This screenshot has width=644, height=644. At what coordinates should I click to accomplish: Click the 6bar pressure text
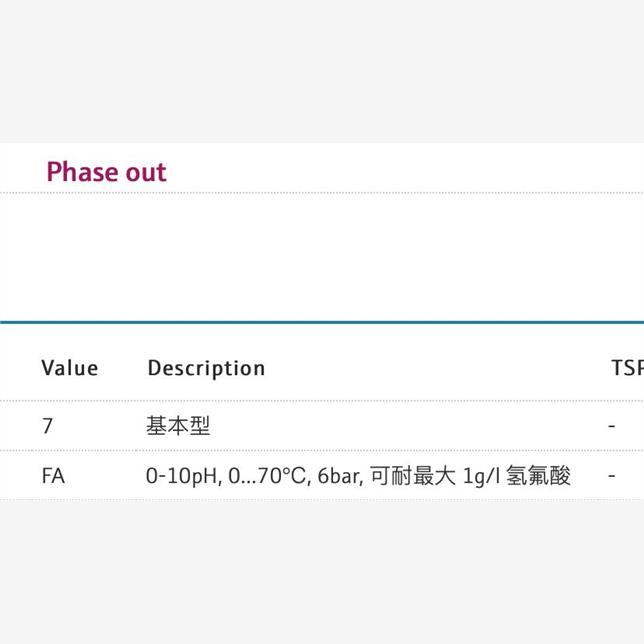coord(338,476)
